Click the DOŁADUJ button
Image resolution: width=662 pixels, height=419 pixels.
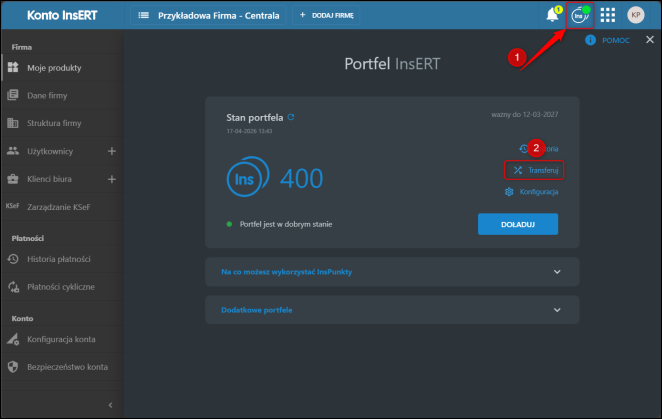[x=518, y=224]
